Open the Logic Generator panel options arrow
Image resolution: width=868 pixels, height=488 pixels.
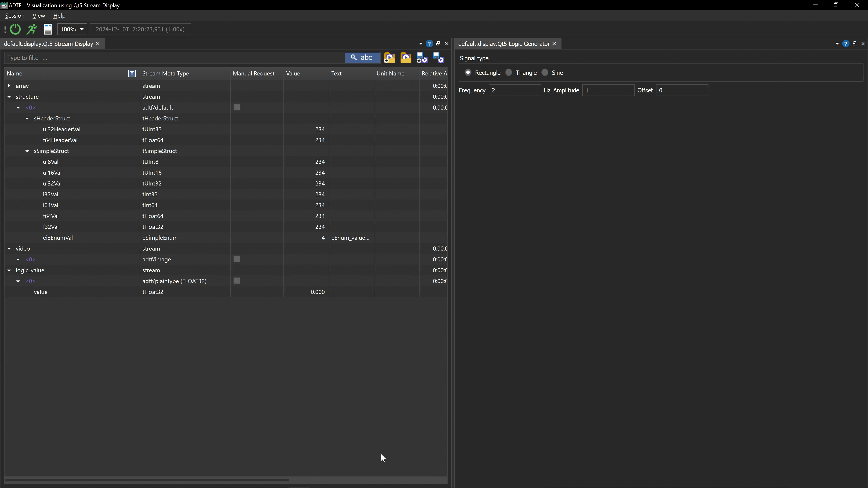(837, 44)
